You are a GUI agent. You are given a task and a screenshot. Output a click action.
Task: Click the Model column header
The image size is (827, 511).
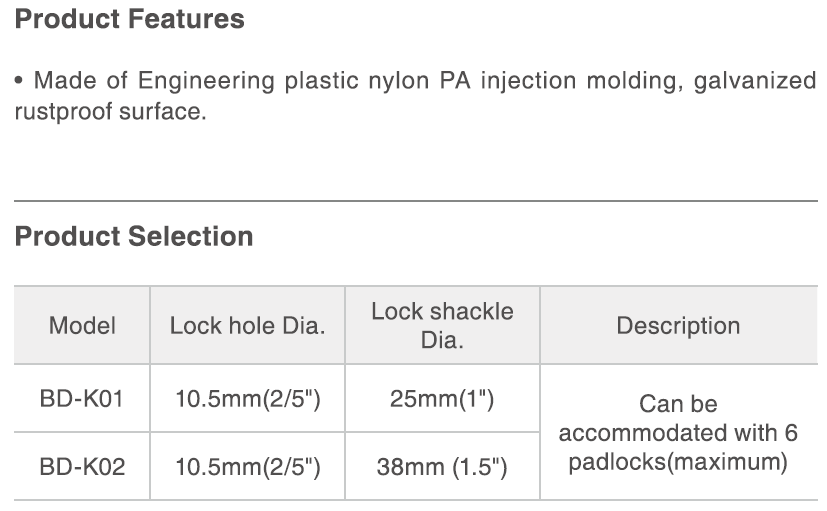(x=82, y=326)
